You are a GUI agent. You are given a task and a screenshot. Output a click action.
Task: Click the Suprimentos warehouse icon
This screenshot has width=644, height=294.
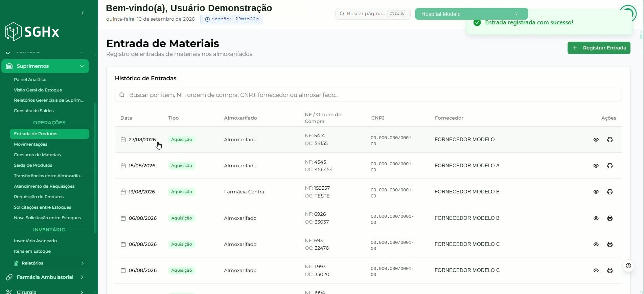point(9,66)
